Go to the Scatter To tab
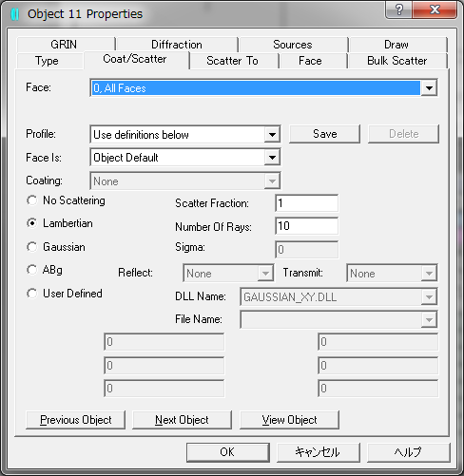The image size is (464, 476). coord(232,61)
